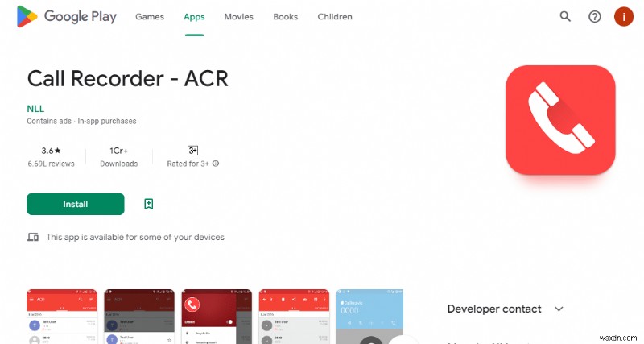Go to the Movies tab

(238, 17)
